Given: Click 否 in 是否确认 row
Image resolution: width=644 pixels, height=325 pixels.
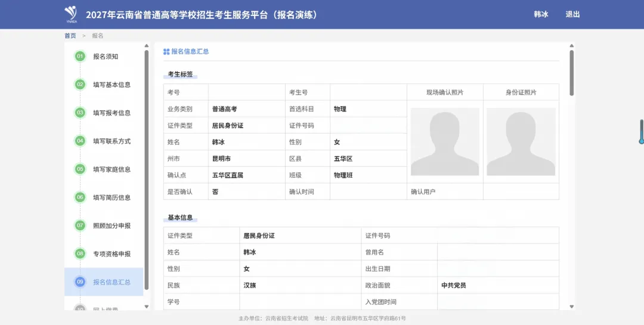Looking at the screenshot, I should tap(247, 191).
